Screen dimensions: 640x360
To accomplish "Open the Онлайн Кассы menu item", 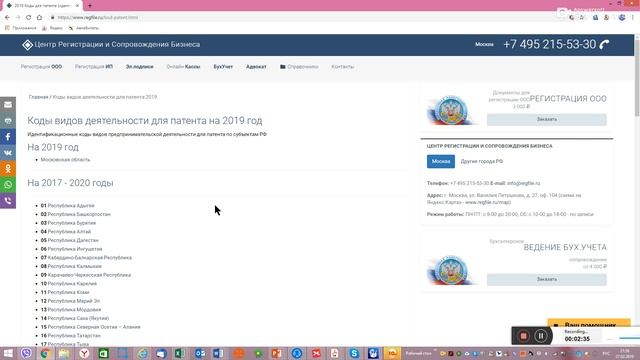I will 183,67.
